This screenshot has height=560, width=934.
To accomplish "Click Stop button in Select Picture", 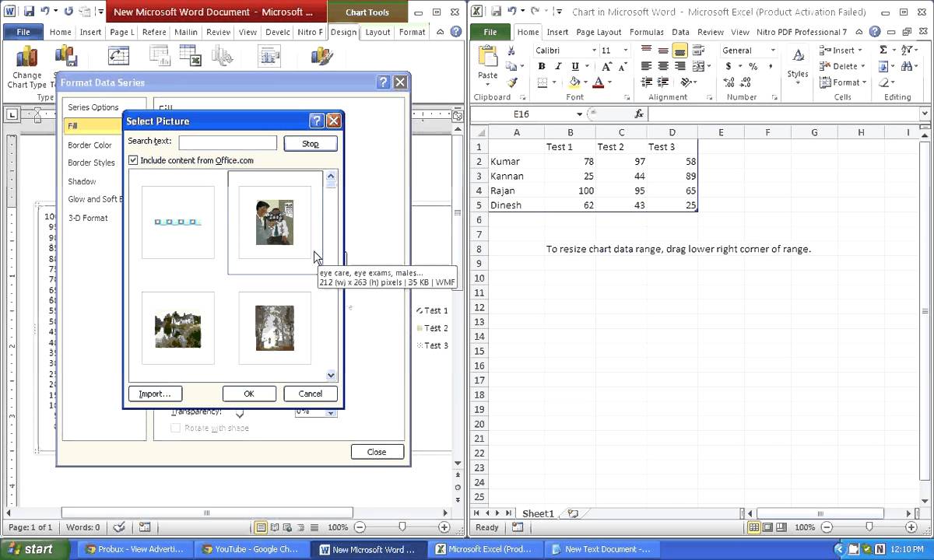I will click(311, 143).
